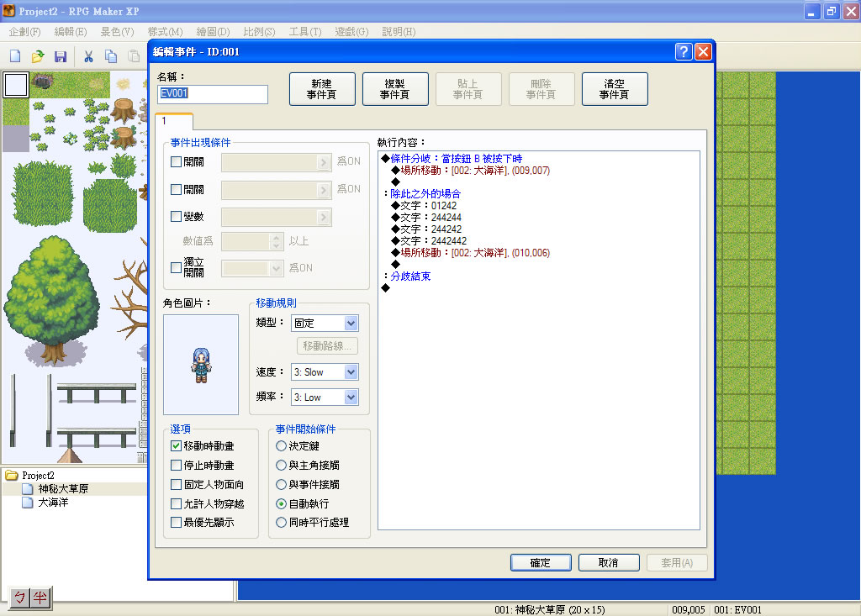Click the Copy toolbar icon
This screenshot has width=861, height=616.
click(x=111, y=56)
